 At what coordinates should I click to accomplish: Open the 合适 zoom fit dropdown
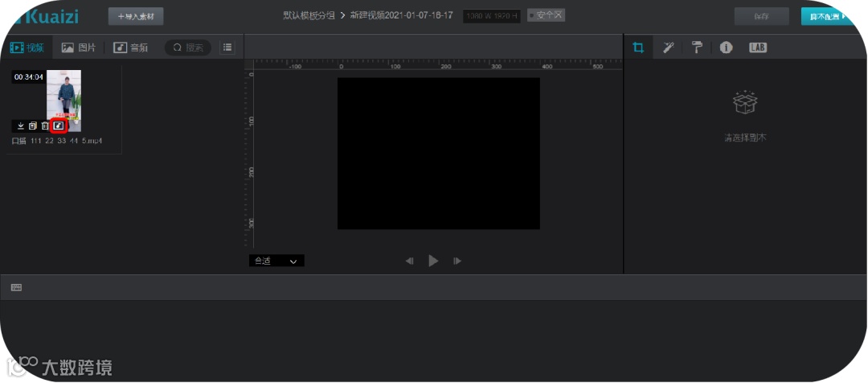(276, 261)
